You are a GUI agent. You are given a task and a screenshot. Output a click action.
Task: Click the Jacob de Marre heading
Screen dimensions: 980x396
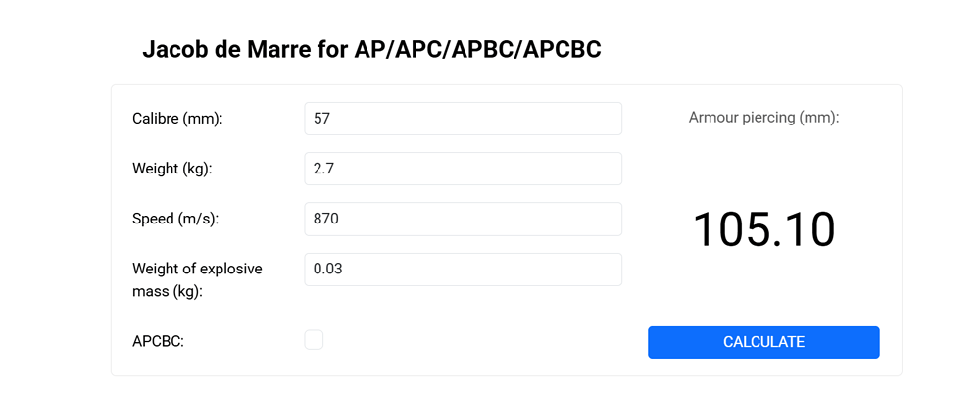tap(371, 50)
